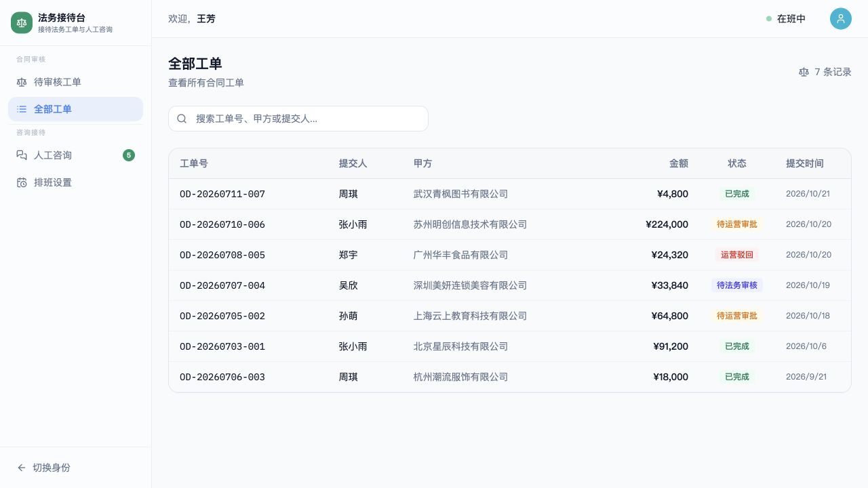
Task: Select 全部工单 in the sidebar
Action: [x=75, y=109]
